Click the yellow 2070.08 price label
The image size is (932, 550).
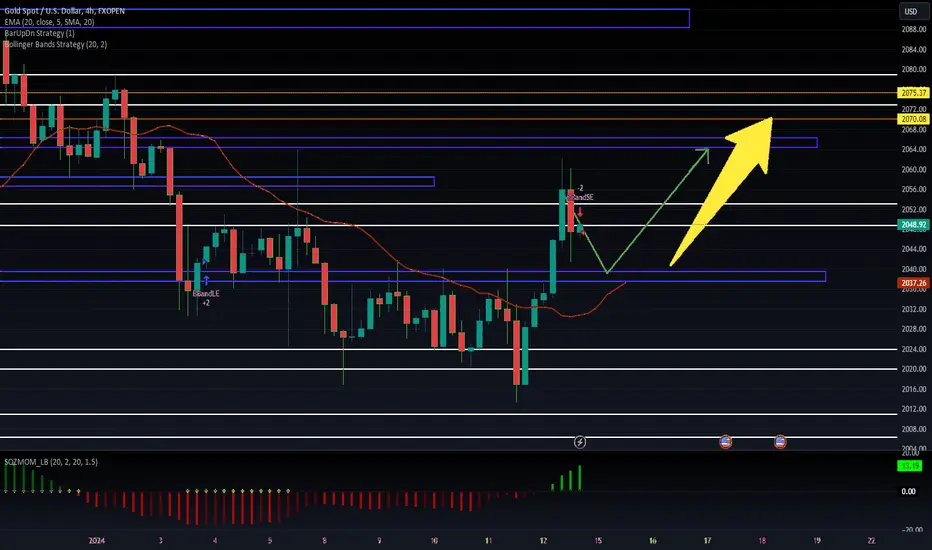[914, 119]
